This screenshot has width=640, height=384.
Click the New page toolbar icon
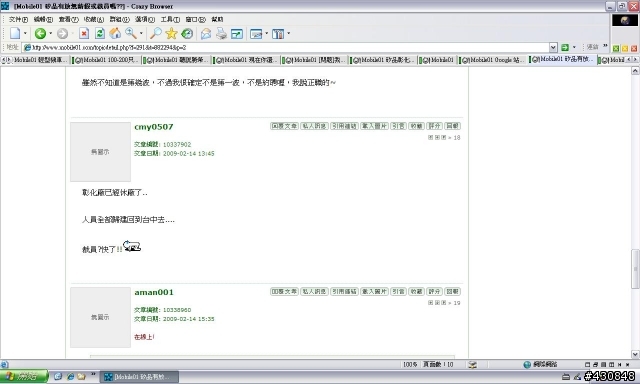tap(15, 33)
